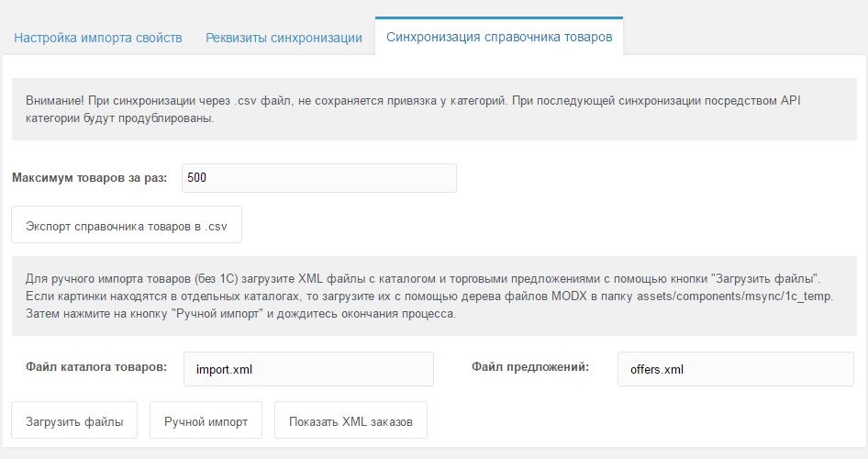Image resolution: width=868 pixels, height=459 pixels.
Task: Click the Файл предложений label
Action: [530, 366]
